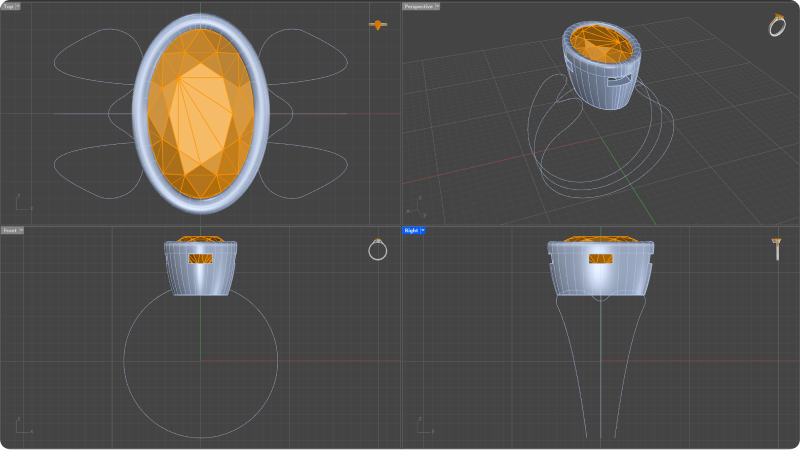Click the side-view ring icon in Right viewport
The height and width of the screenshot is (450, 800).
point(777,249)
